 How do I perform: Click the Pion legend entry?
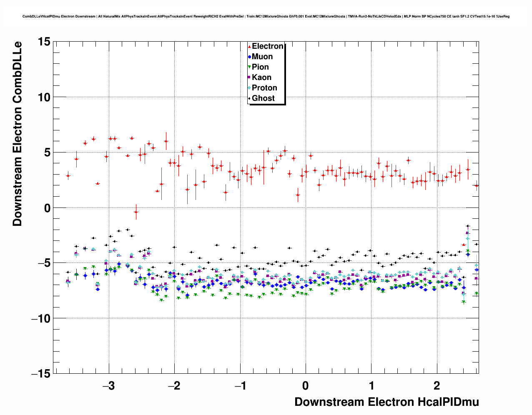258,67
